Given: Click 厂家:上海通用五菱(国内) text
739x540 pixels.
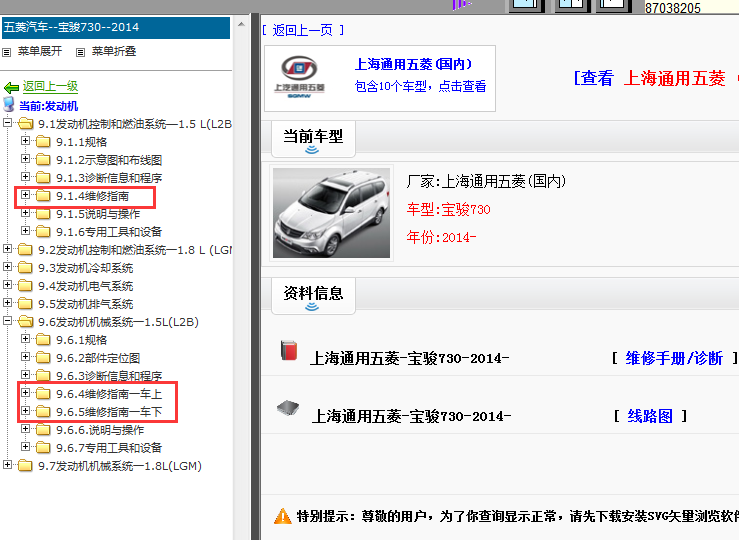Looking at the screenshot, I should 486,181.
